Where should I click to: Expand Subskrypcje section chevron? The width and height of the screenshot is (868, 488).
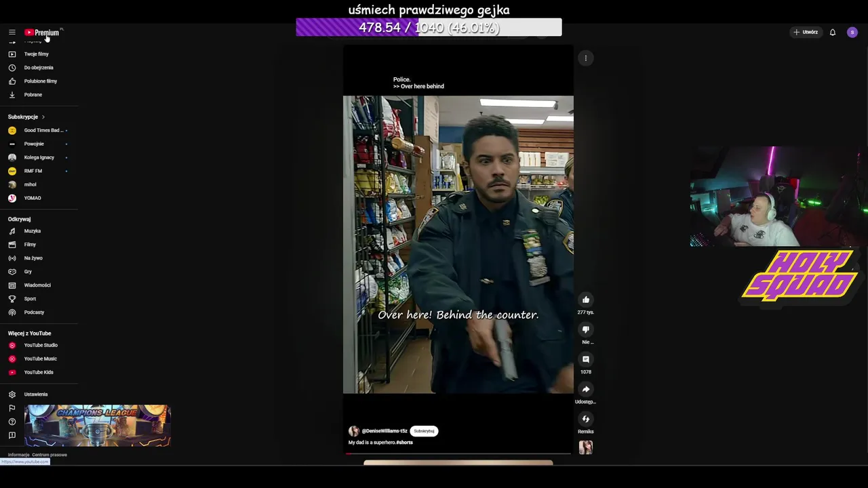pyautogui.click(x=43, y=117)
